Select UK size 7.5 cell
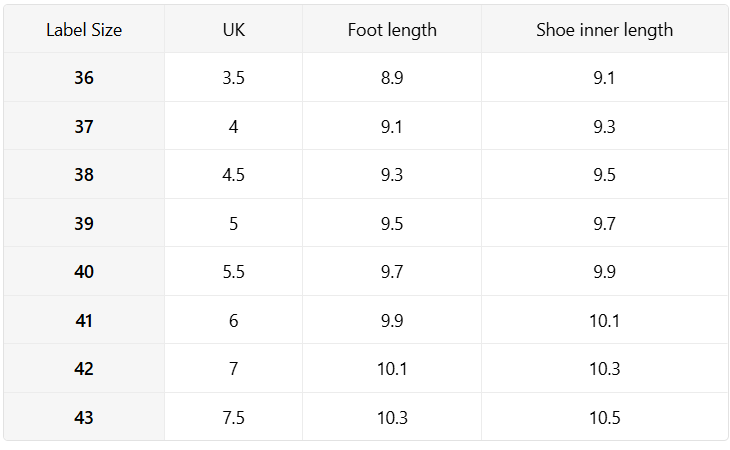This screenshot has height=450, width=730. pos(234,418)
